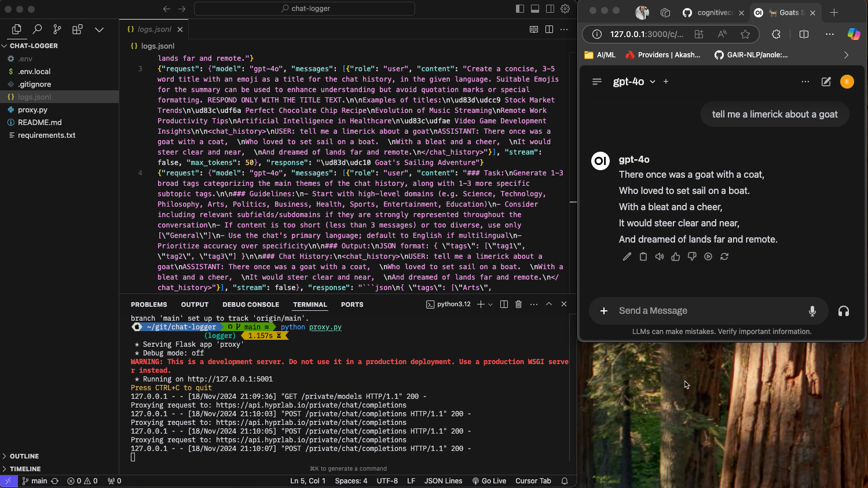The image size is (868, 488).
Task: Start the Go Live server
Action: [x=489, y=481]
